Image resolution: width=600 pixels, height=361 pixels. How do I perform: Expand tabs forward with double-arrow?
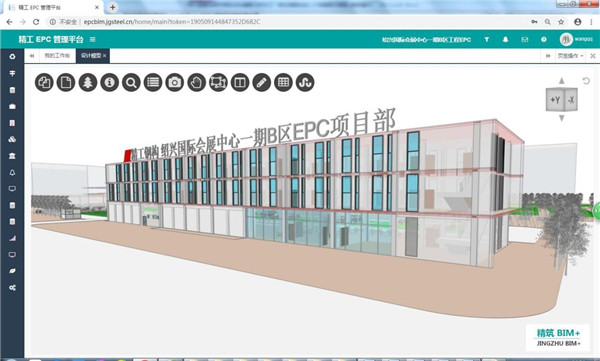(x=548, y=56)
